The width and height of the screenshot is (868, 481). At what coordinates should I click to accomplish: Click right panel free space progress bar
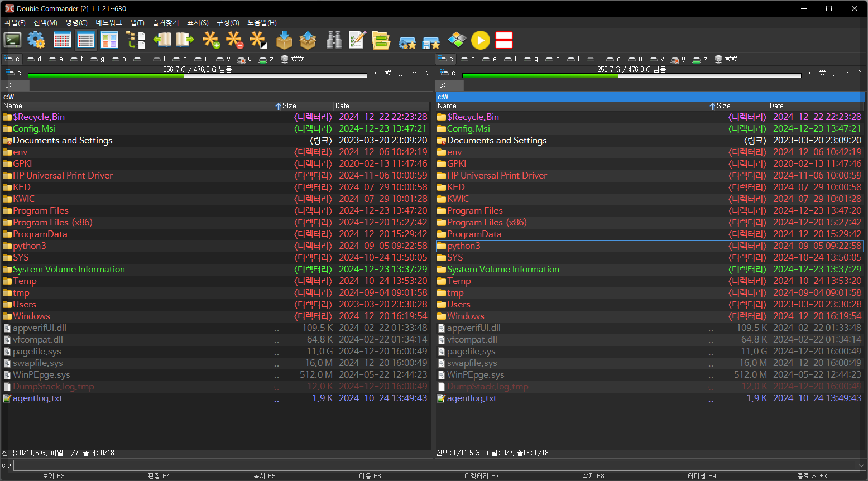tap(631, 75)
